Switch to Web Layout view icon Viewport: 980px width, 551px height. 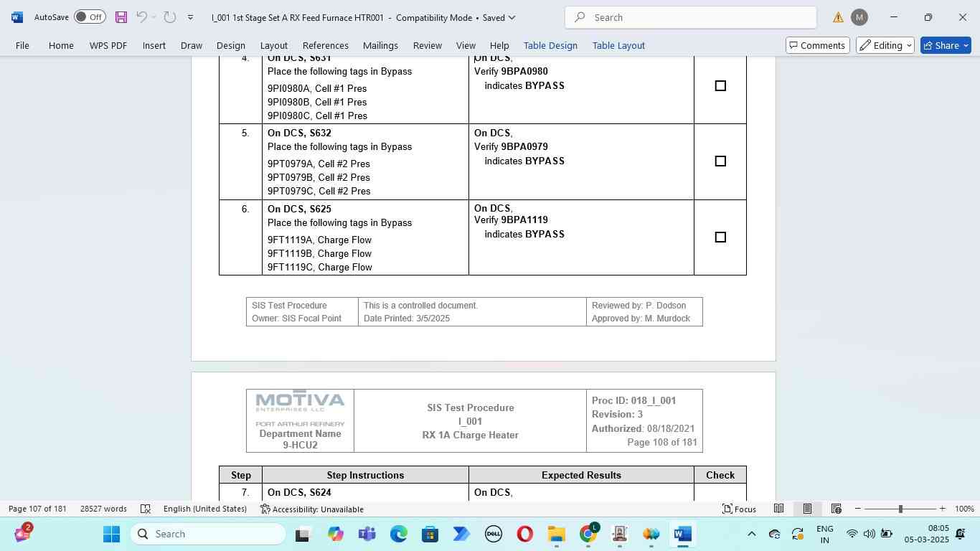[x=836, y=509]
